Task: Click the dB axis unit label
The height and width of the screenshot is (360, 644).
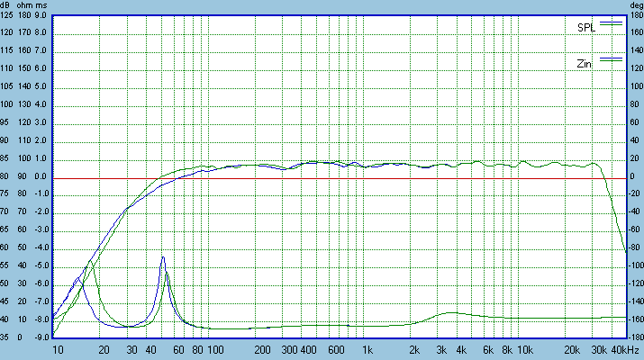Action: [x=6, y=4]
